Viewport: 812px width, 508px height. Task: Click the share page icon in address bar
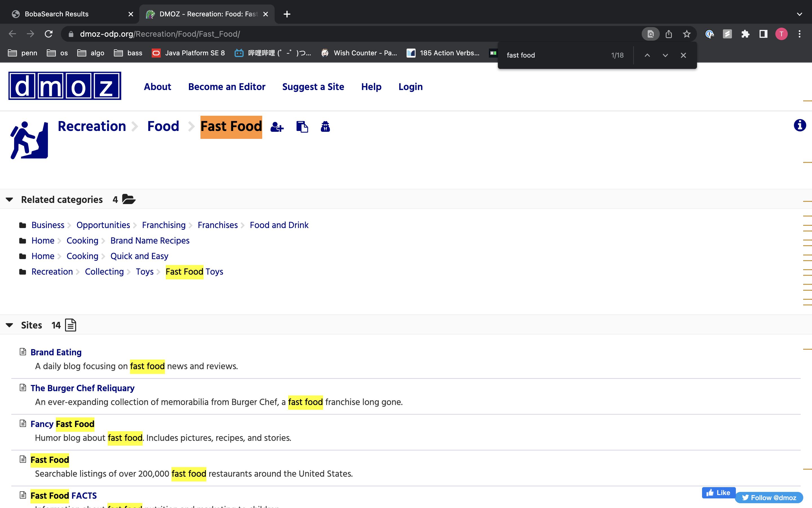tap(668, 34)
